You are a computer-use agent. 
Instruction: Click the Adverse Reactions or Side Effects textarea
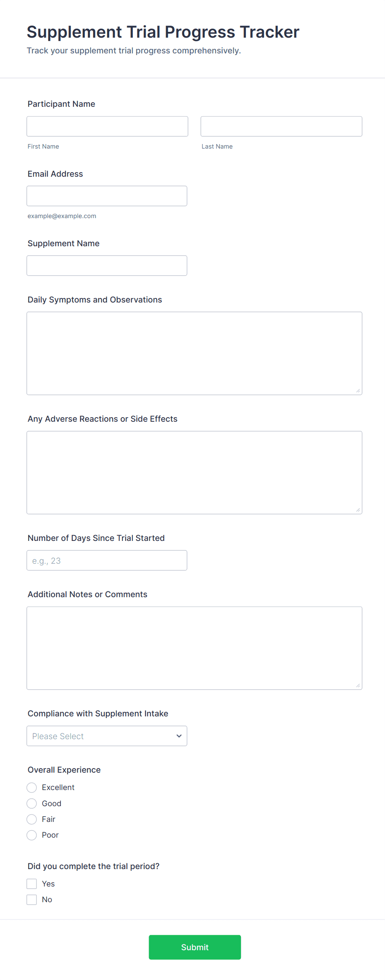click(195, 472)
